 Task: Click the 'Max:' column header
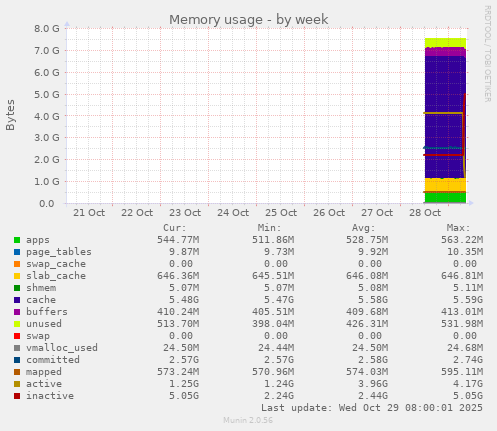click(458, 228)
